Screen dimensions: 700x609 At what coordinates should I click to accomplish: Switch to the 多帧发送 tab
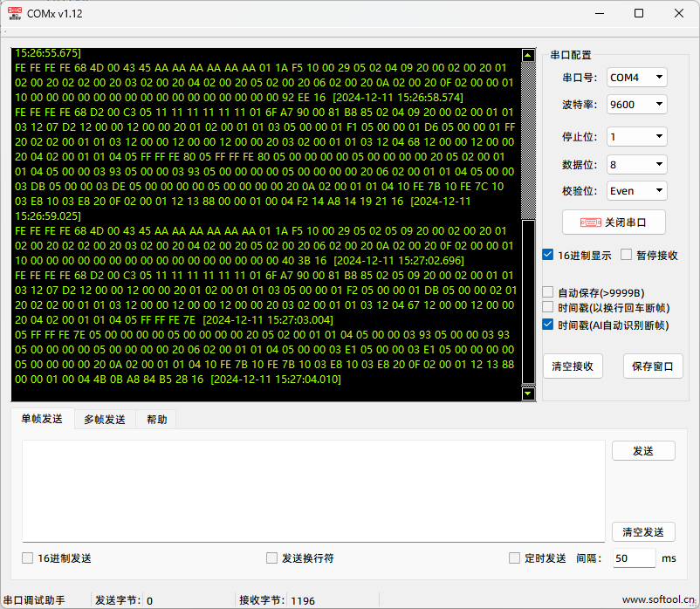coord(105,420)
